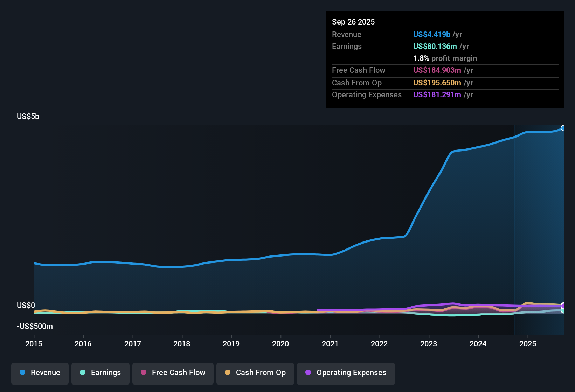The image size is (575, 392).
Task: Click the US$80.136m Earnings value
Action: (435, 46)
